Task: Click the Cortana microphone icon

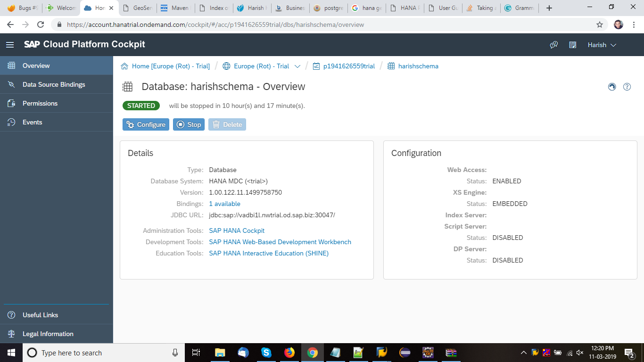Action: coord(175,353)
